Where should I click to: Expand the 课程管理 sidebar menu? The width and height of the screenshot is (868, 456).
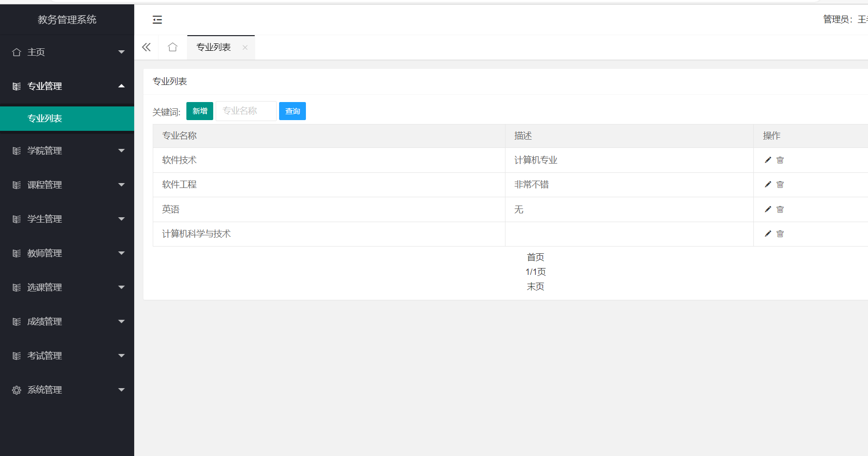(x=67, y=185)
